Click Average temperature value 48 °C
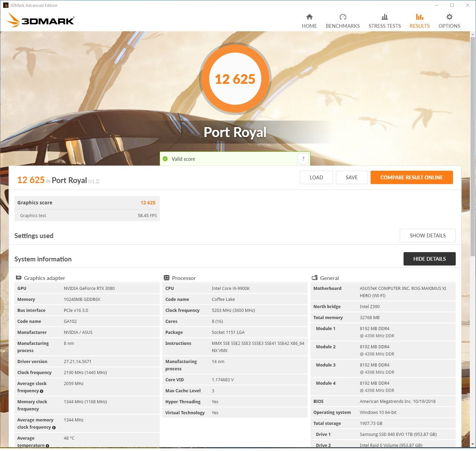The image size is (476, 451). 69,438
